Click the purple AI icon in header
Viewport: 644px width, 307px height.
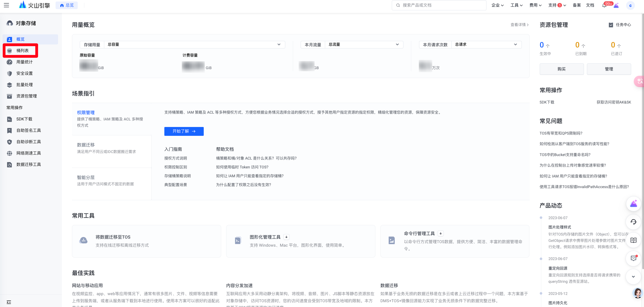tap(616, 5)
